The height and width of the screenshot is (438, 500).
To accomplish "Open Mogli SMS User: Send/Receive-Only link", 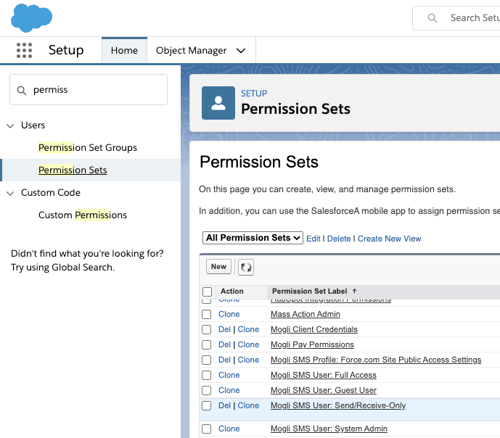I will click(x=338, y=406).
